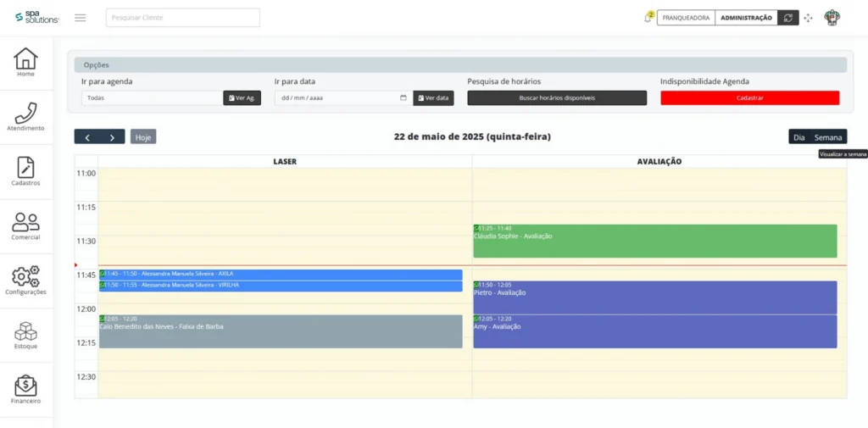Switch to Semana view
This screenshot has height=428, width=868.
click(828, 136)
